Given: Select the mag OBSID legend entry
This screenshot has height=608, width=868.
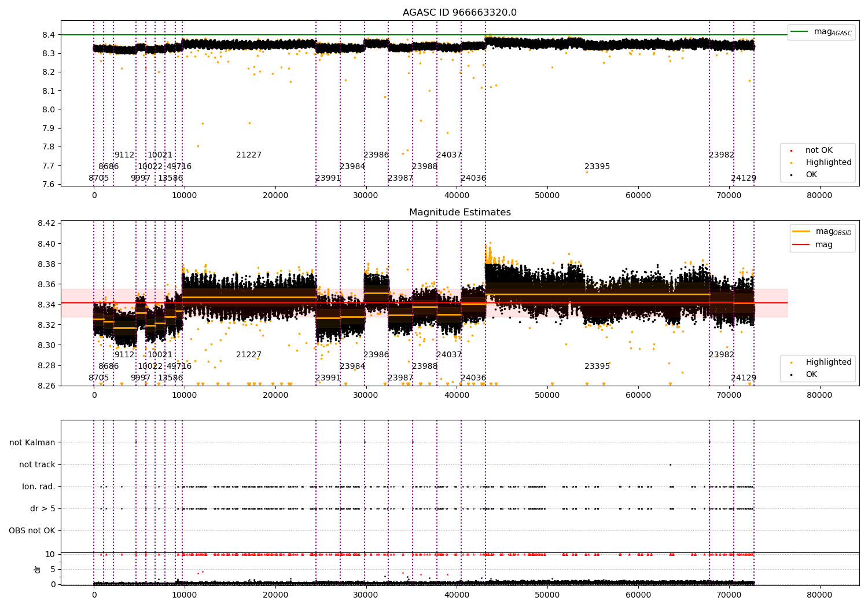Looking at the screenshot, I should tap(822, 232).
